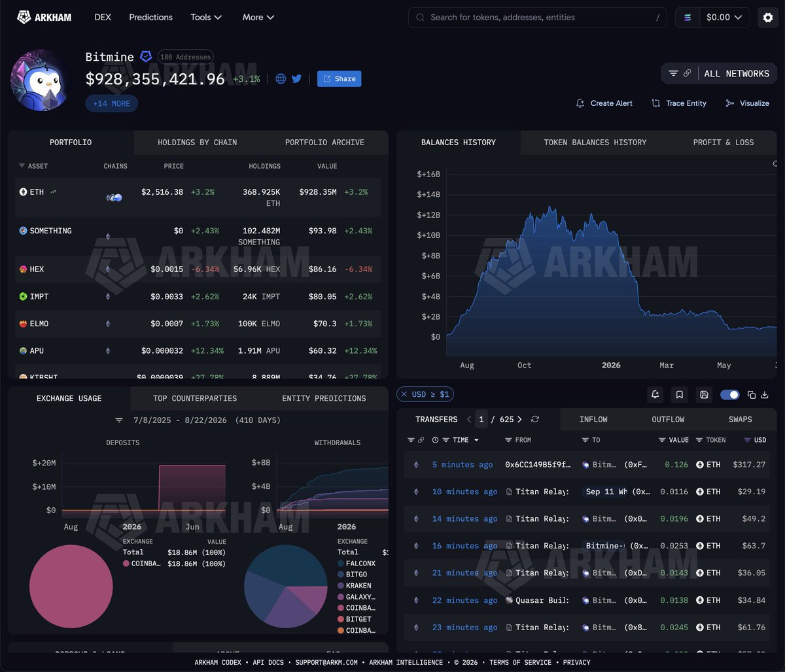Click the bookmark icon above transfers
Image resolution: width=785 pixels, height=672 pixels.
tap(680, 394)
